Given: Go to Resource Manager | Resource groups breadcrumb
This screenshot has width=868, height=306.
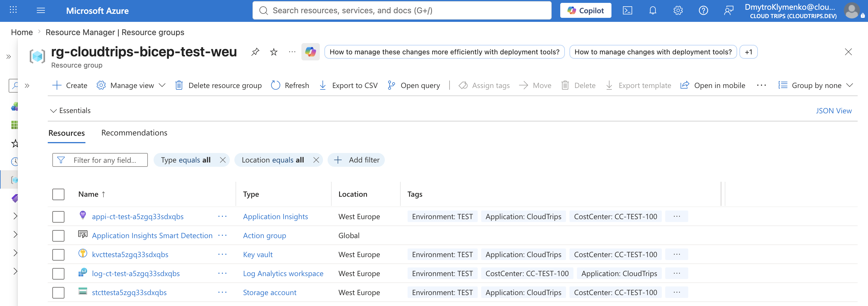Looking at the screenshot, I should 115,32.
